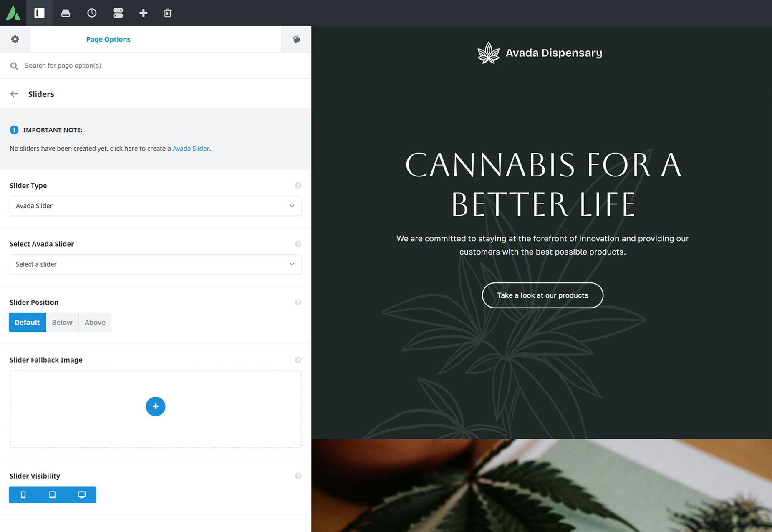The width and height of the screenshot is (772, 532).
Task: Click the plus add-element toolbar icon
Action: (143, 13)
